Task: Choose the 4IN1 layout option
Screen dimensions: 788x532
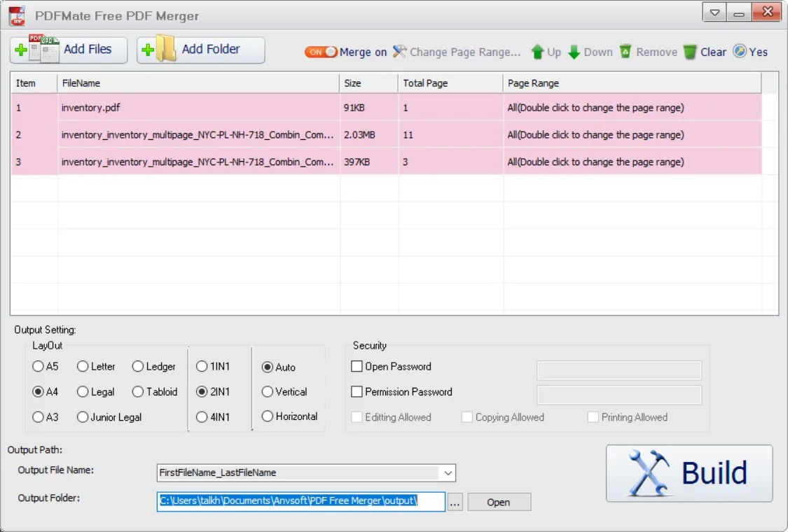Action: click(x=200, y=416)
